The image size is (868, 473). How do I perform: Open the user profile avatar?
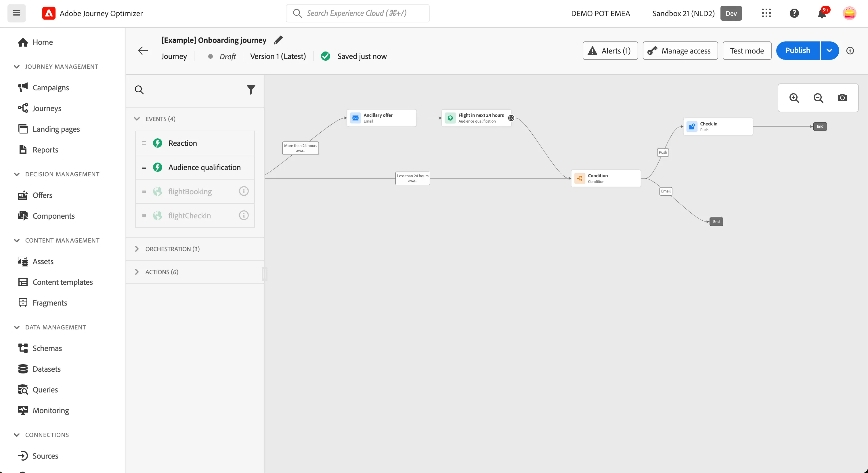coord(849,13)
